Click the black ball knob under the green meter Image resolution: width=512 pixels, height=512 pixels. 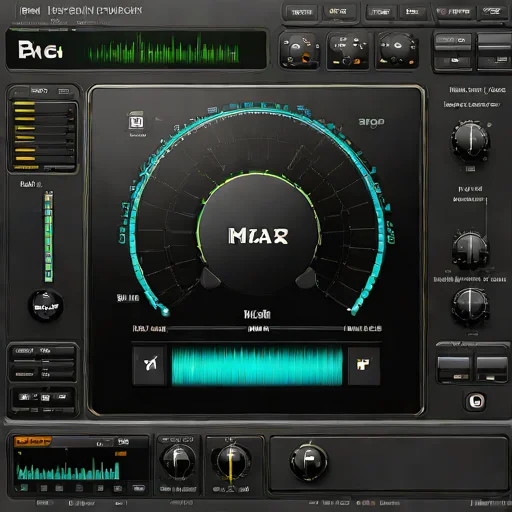click(x=46, y=305)
